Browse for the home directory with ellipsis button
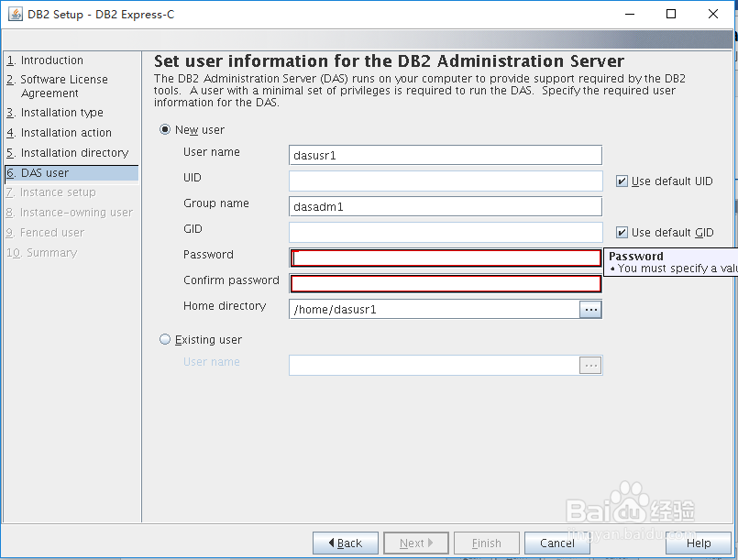 590,310
